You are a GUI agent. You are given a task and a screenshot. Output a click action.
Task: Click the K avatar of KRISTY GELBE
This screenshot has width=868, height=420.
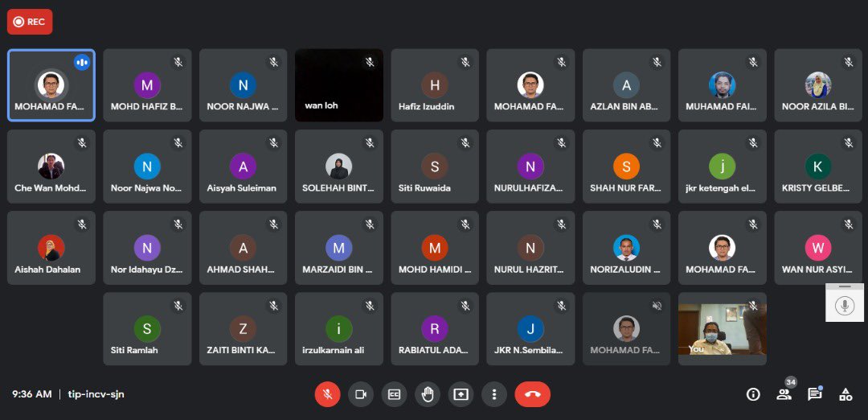click(817, 167)
